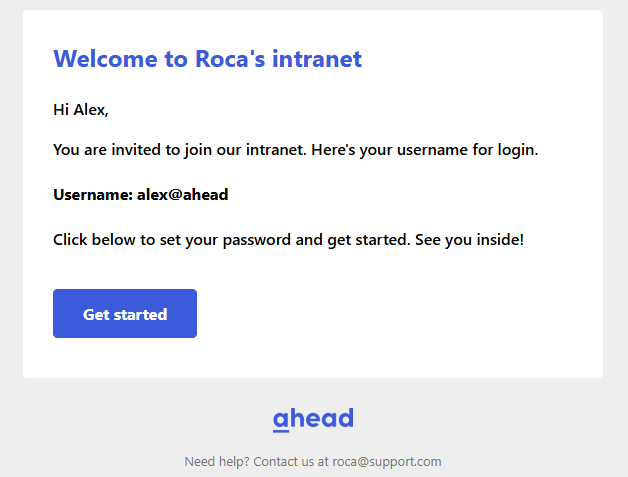
Task: Click the word 'Roca's' in the heading
Action: 230,59
